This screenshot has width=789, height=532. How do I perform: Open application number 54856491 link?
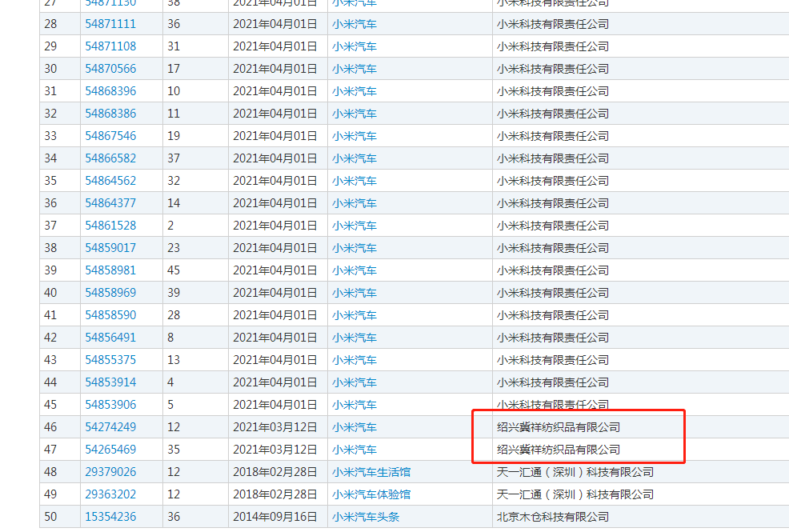pos(110,338)
